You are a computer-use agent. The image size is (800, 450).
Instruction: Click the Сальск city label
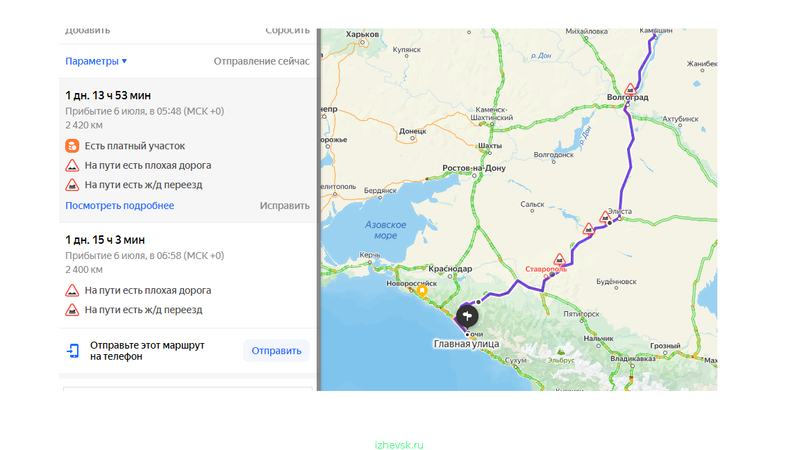pos(532,204)
